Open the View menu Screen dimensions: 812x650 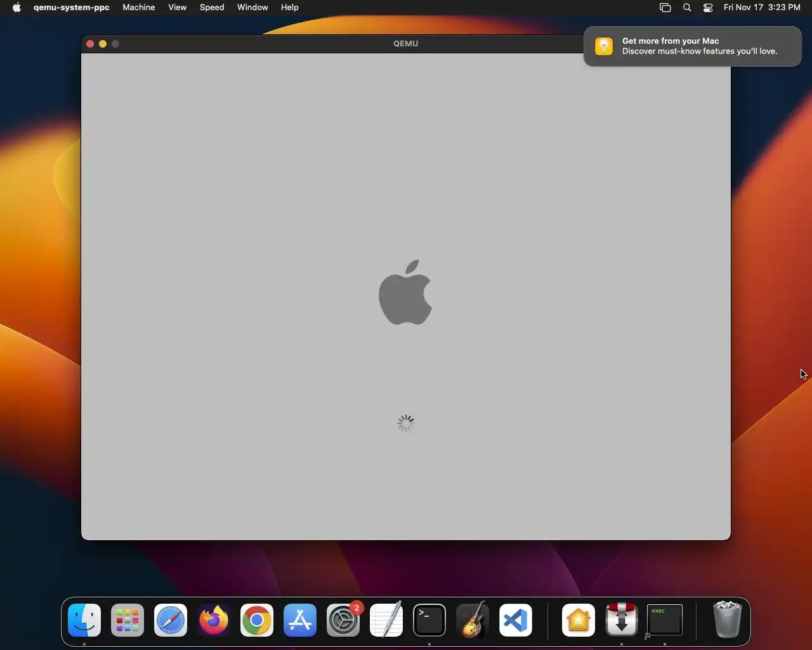(x=178, y=8)
